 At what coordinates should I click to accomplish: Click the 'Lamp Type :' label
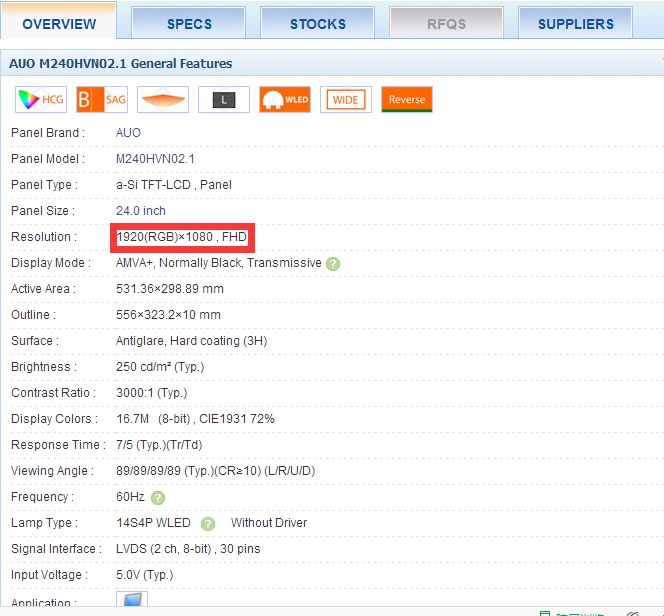coord(44,523)
